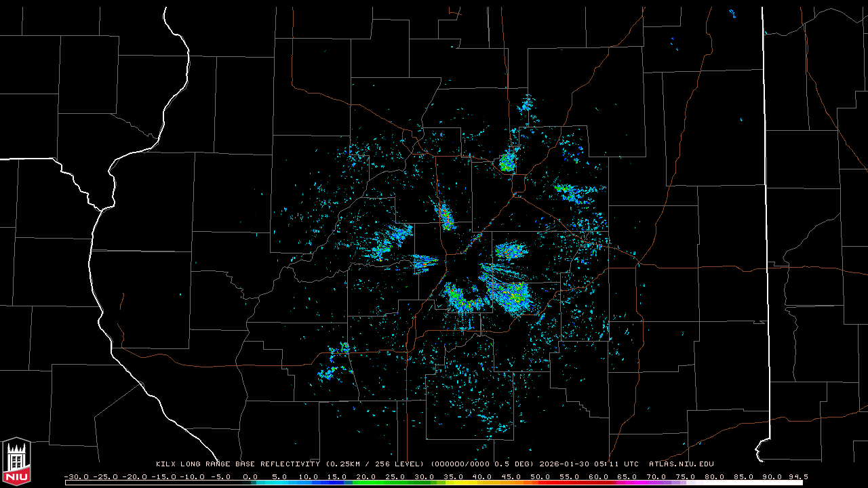Click the 50.0 label on color scale
The height and width of the screenshot is (488, 868).
point(540,476)
